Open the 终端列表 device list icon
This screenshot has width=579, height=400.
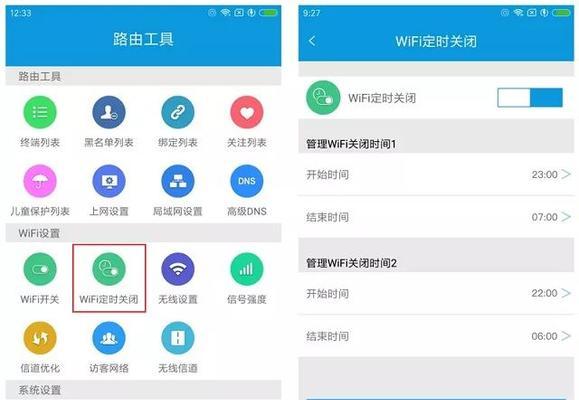point(40,112)
